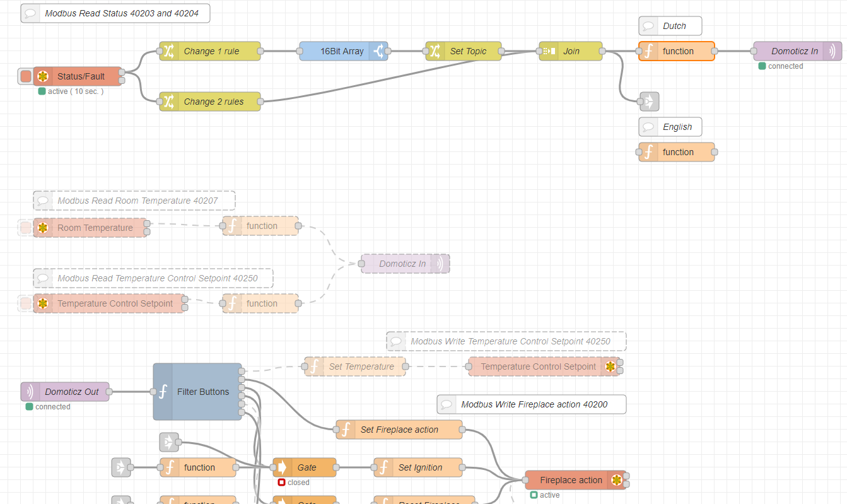This screenshot has height=504, width=847.
Task: Click the wireless icon on connected Domoticz In
Action: point(832,51)
